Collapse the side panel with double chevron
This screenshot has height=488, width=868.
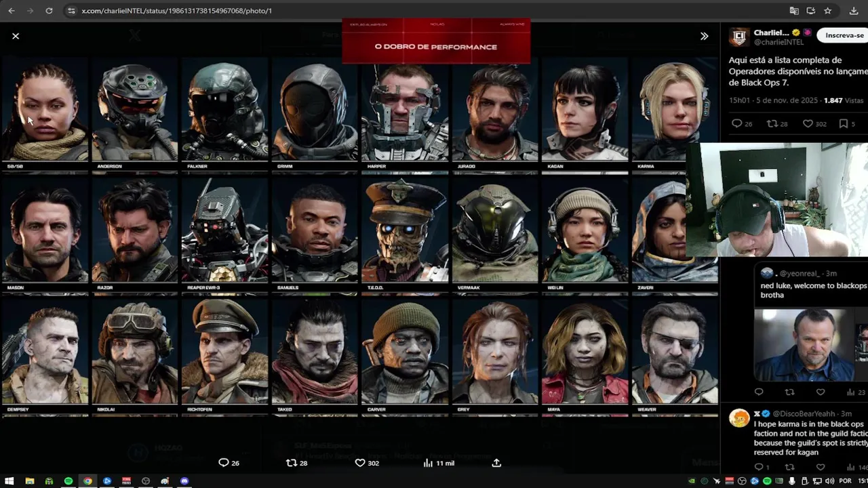(x=705, y=36)
